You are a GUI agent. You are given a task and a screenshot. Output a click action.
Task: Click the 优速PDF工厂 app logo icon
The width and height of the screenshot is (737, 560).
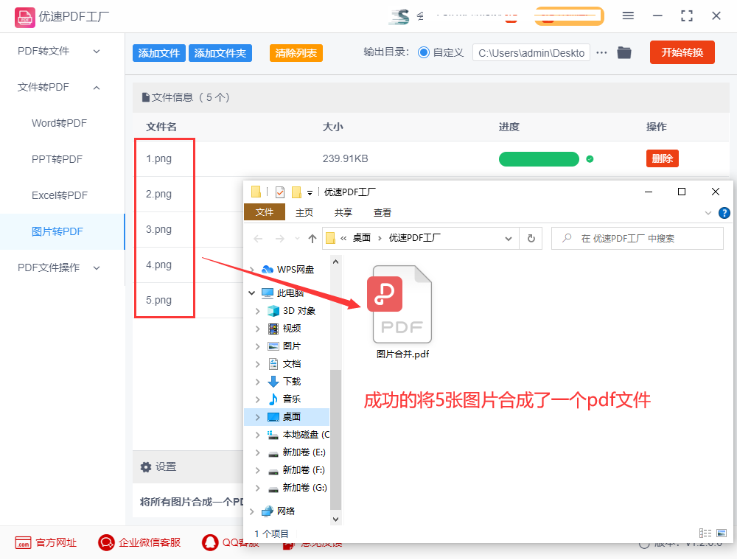pos(24,18)
